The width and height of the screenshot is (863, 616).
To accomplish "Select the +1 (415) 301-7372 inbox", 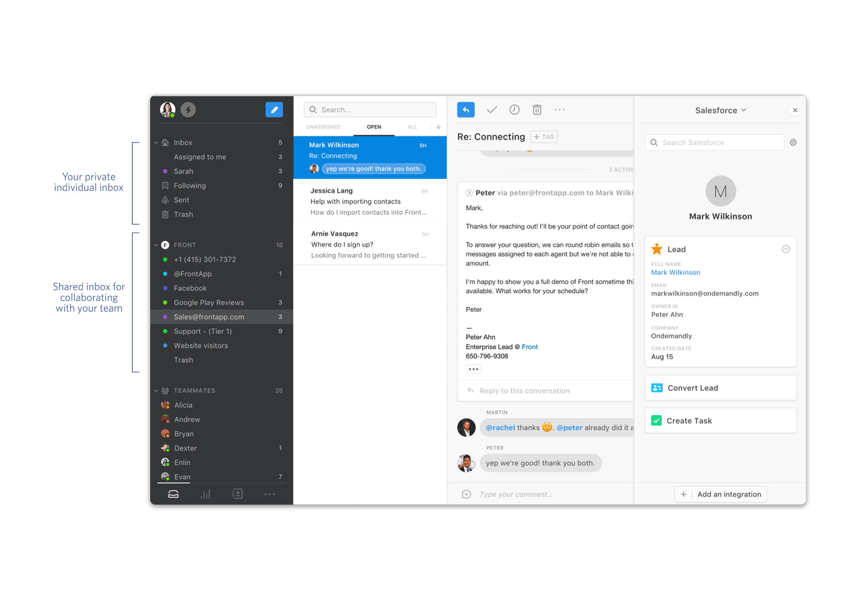I will point(222,260).
